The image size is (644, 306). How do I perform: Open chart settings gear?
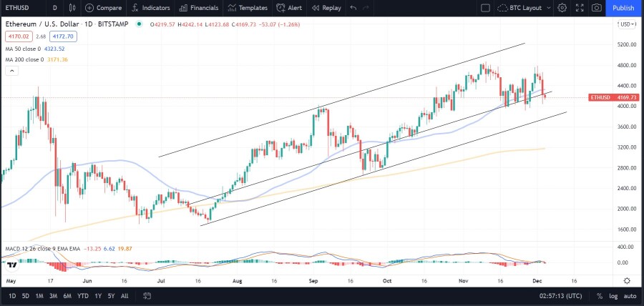[x=562, y=8]
